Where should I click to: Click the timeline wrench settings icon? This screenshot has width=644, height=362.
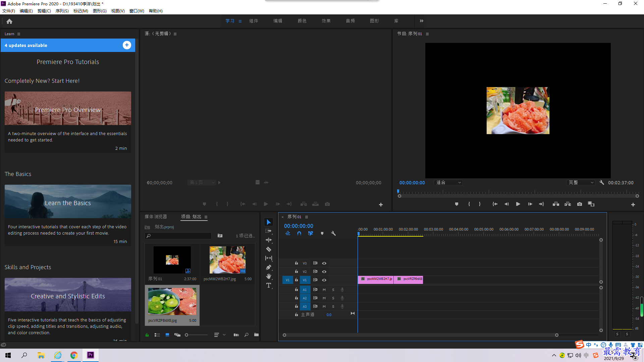click(x=333, y=233)
